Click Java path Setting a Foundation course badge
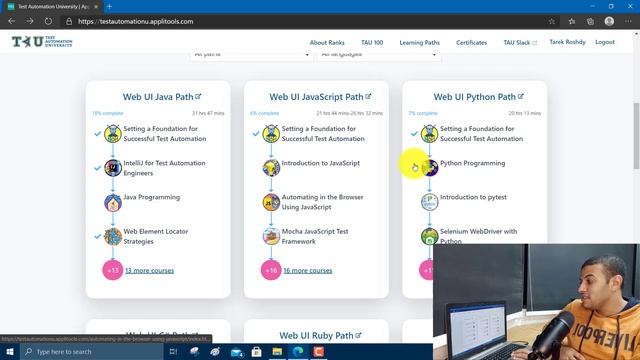Image resolution: width=640 pixels, height=360 pixels. (x=113, y=133)
